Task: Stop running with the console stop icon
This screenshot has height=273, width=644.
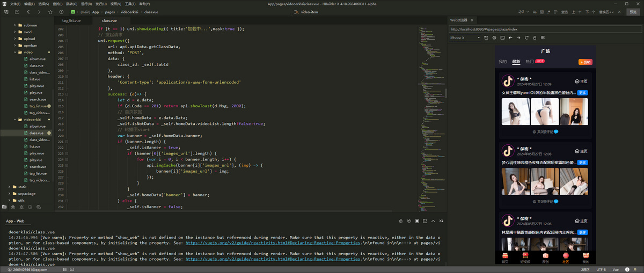Action: [x=417, y=221]
